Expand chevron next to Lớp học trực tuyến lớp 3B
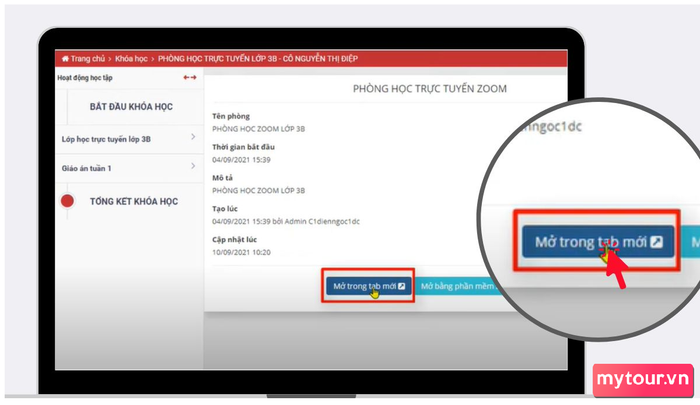The image size is (700, 405). coord(193,137)
